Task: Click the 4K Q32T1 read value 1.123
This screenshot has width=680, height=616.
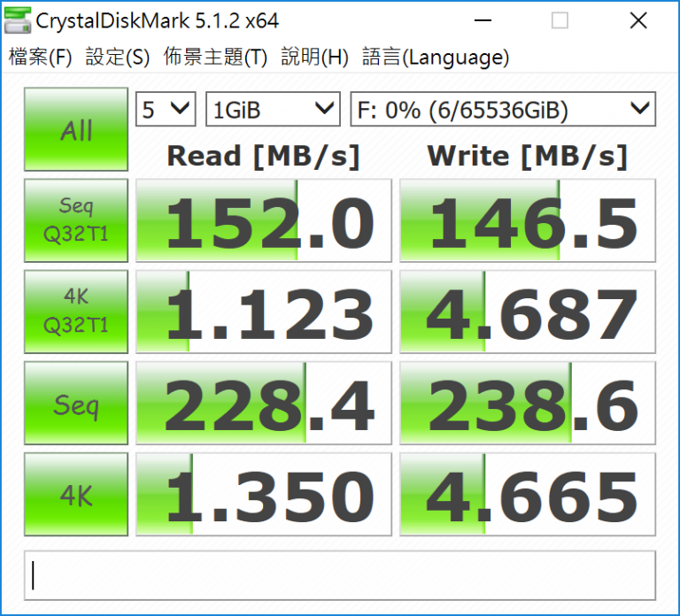Action: (264, 312)
